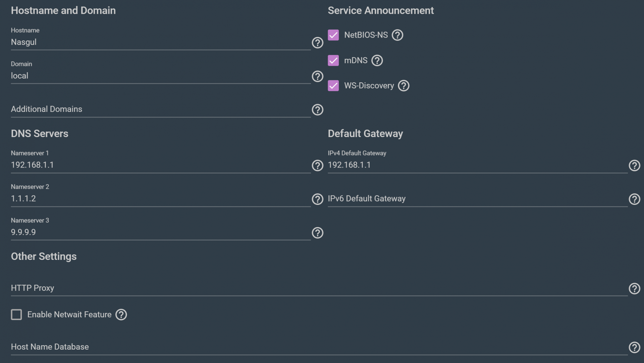Click Nameserver 3 help icon
Image resolution: width=644 pixels, height=363 pixels.
tap(317, 233)
